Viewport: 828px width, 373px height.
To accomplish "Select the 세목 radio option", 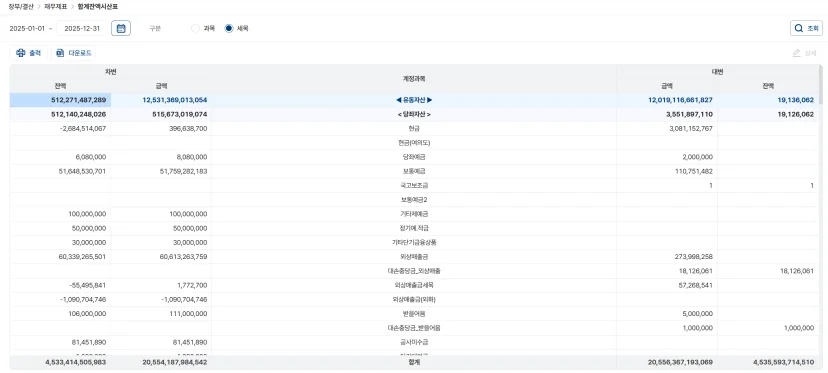I will (237, 29).
